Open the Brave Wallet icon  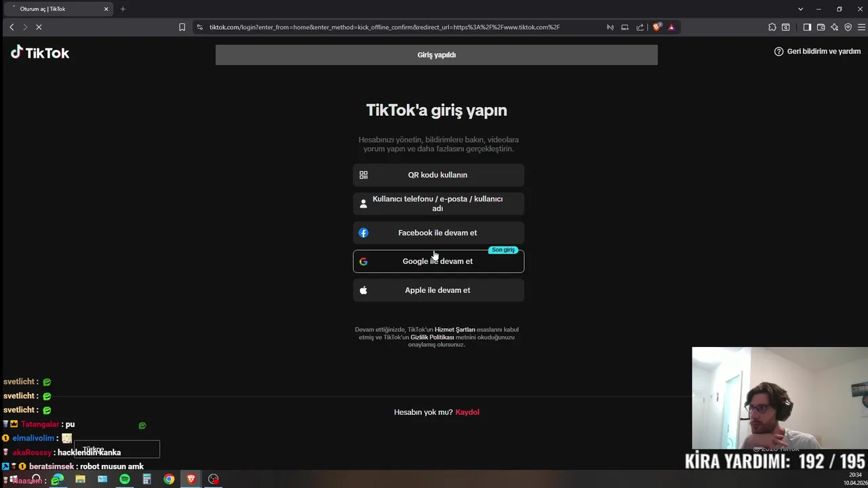pos(821,27)
